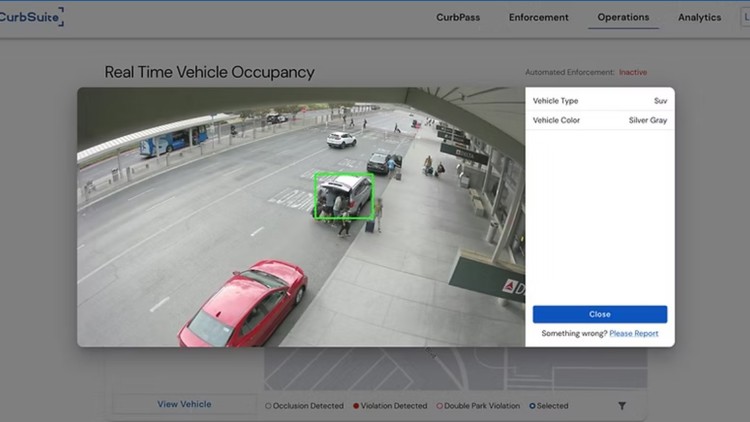The height and width of the screenshot is (422, 750).
Task: Click the red car in the camera view
Action: pos(243,304)
